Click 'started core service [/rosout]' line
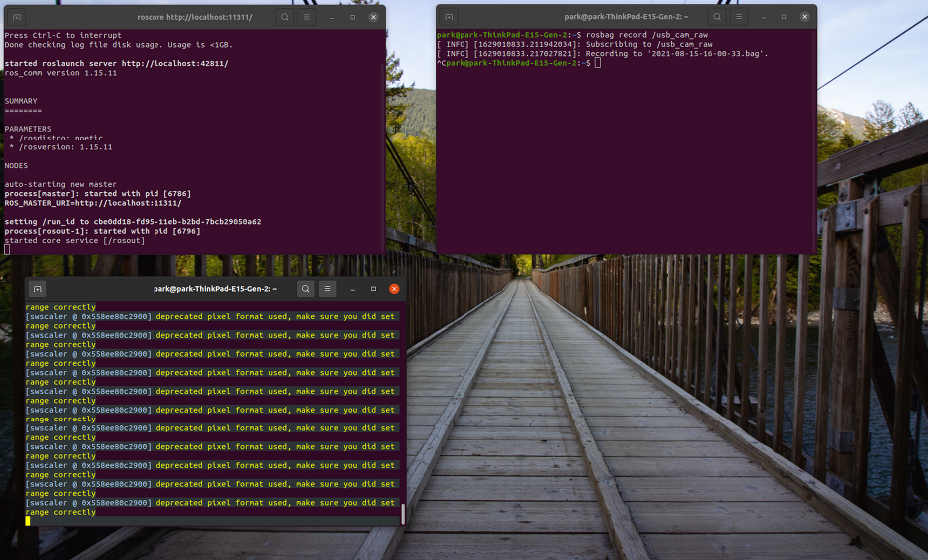The image size is (928, 560). (75, 241)
